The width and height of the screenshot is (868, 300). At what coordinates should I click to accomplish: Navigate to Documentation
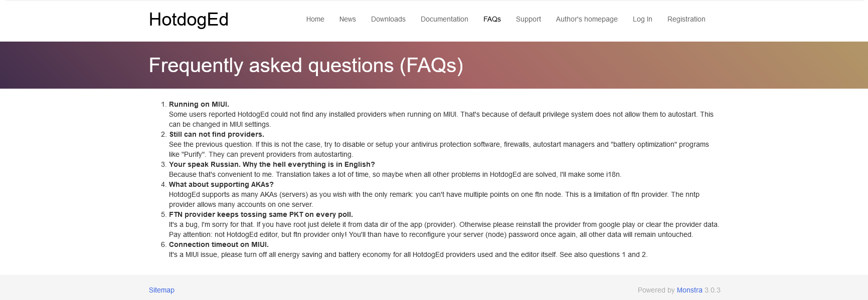pos(444,19)
